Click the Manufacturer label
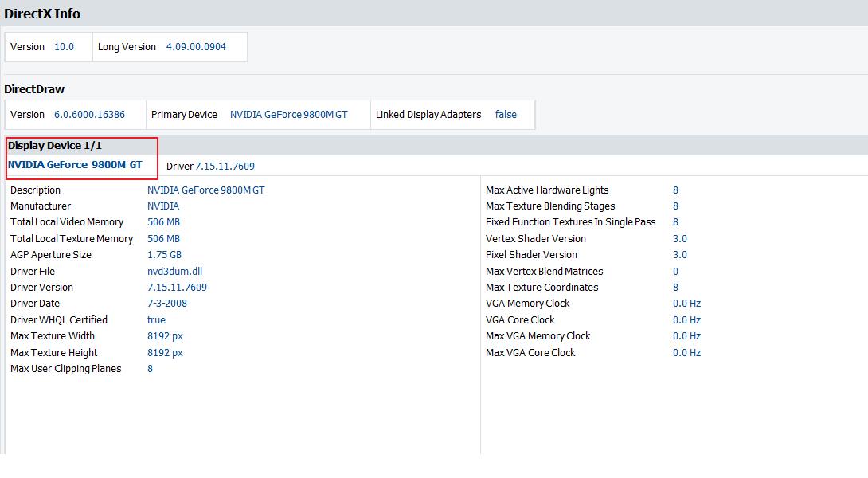This screenshot has width=868, height=478. 41,206
